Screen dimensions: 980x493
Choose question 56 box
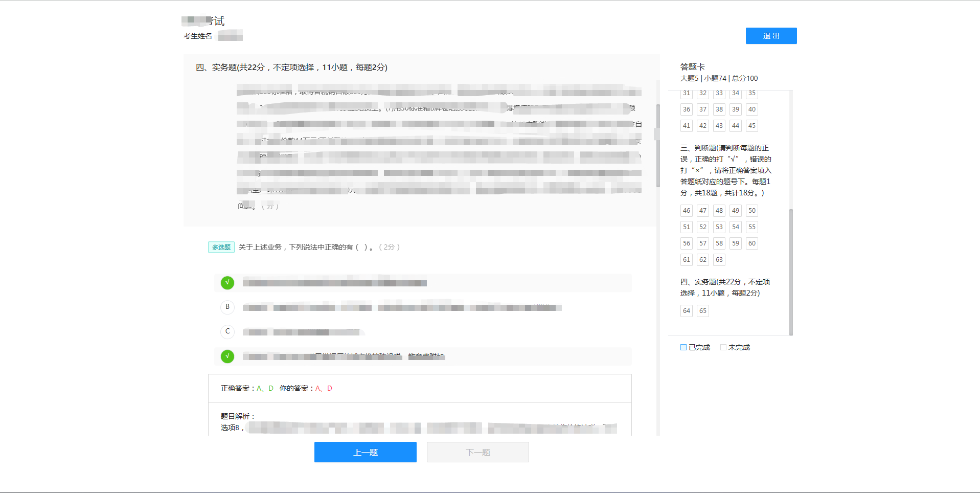point(687,243)
